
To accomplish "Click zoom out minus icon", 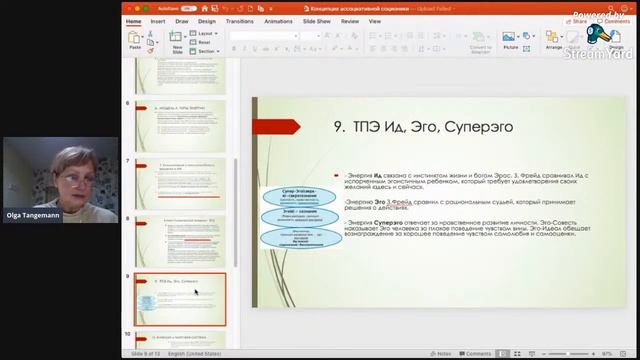I will pos(544,354).
